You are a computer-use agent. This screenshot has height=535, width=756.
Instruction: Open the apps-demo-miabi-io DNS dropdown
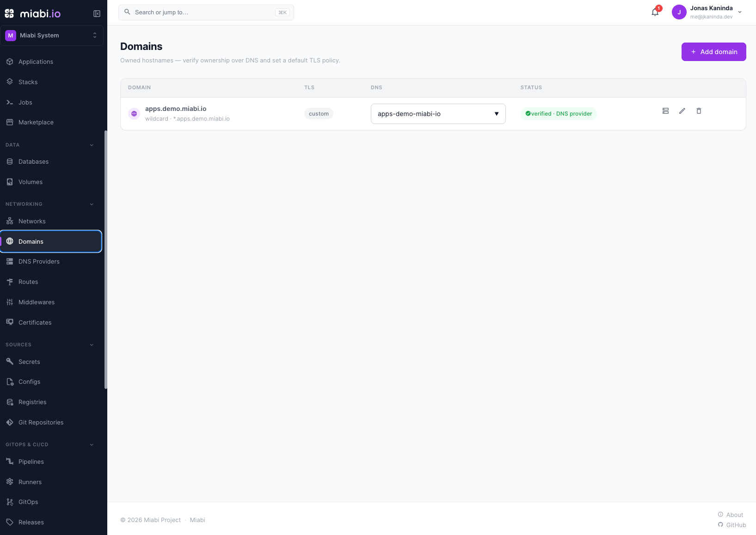(x=438, y=114)
